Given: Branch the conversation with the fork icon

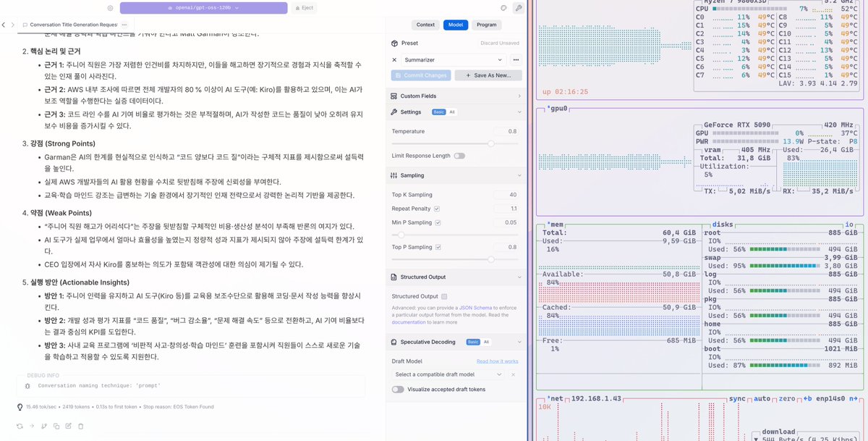Looking at the screenshot, I should (43, 426).
